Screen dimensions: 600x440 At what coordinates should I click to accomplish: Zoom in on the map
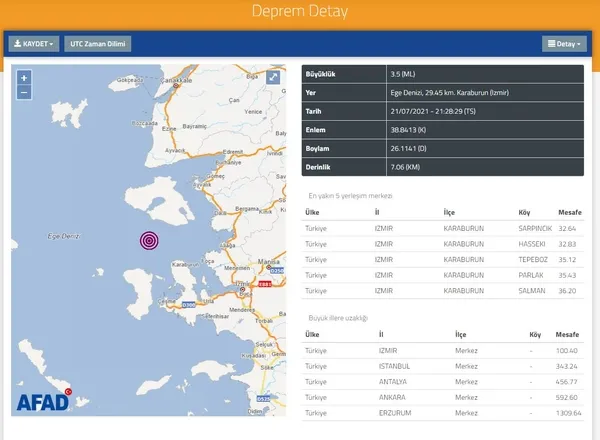click(x=24, y=78)
